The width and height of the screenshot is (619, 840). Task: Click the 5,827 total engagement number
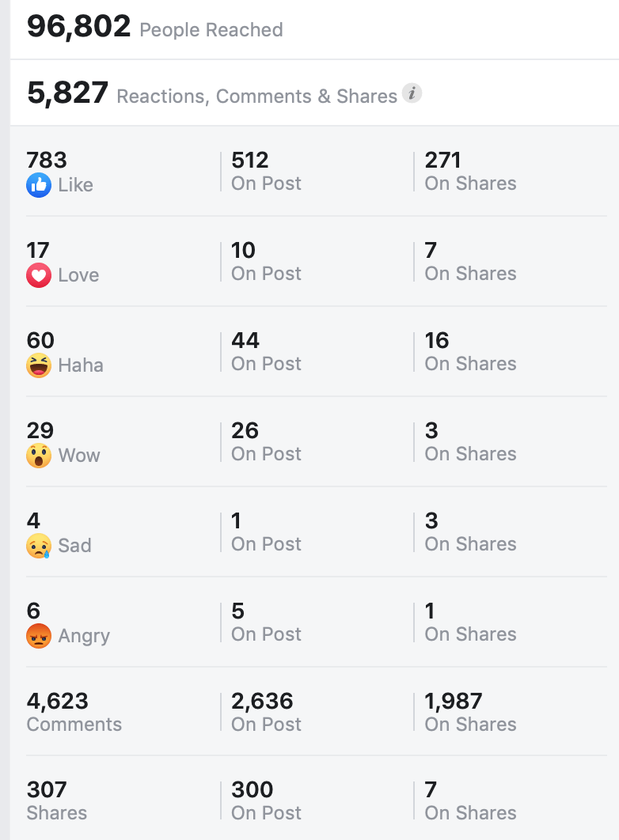point(67,93)
